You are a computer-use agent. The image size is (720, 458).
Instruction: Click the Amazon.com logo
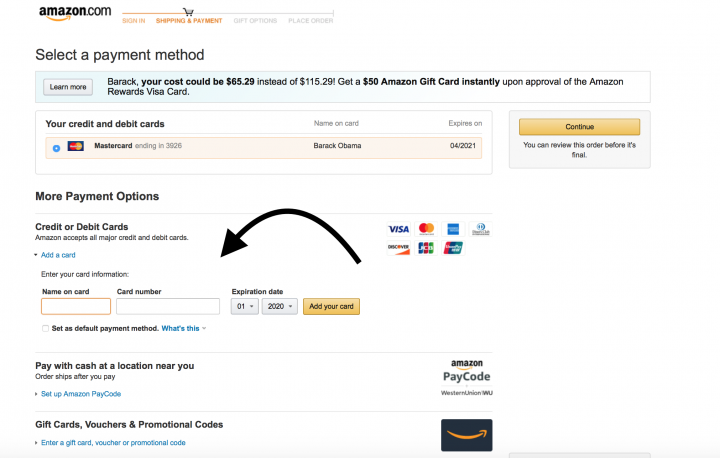75,14
